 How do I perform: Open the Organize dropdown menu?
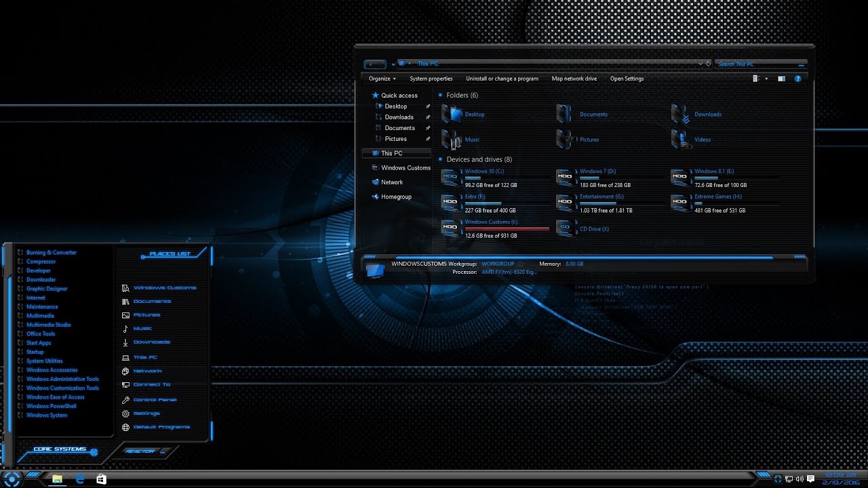pos(382,79)
